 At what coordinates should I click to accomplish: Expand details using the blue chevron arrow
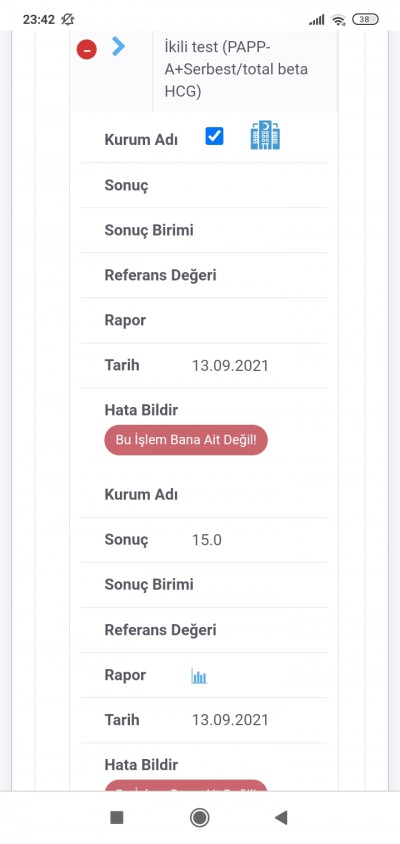point(118,46)
